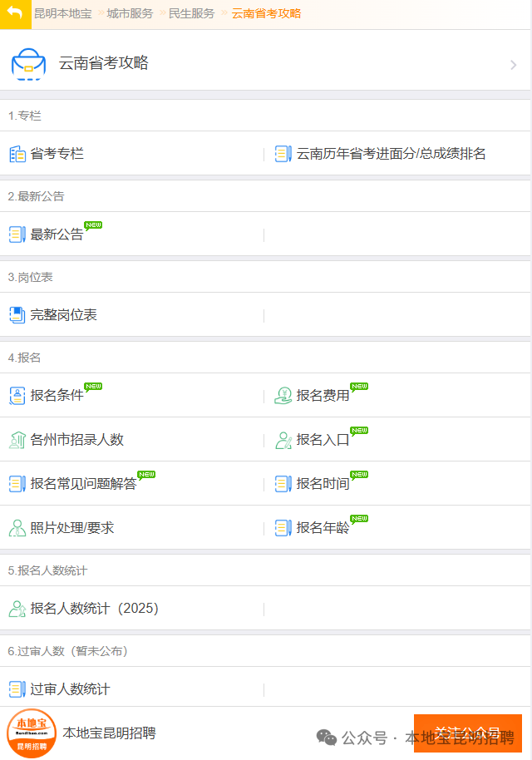Click the 报名入口 entry icon
This screenshot has height=760, width=532.
click(283, 439)
